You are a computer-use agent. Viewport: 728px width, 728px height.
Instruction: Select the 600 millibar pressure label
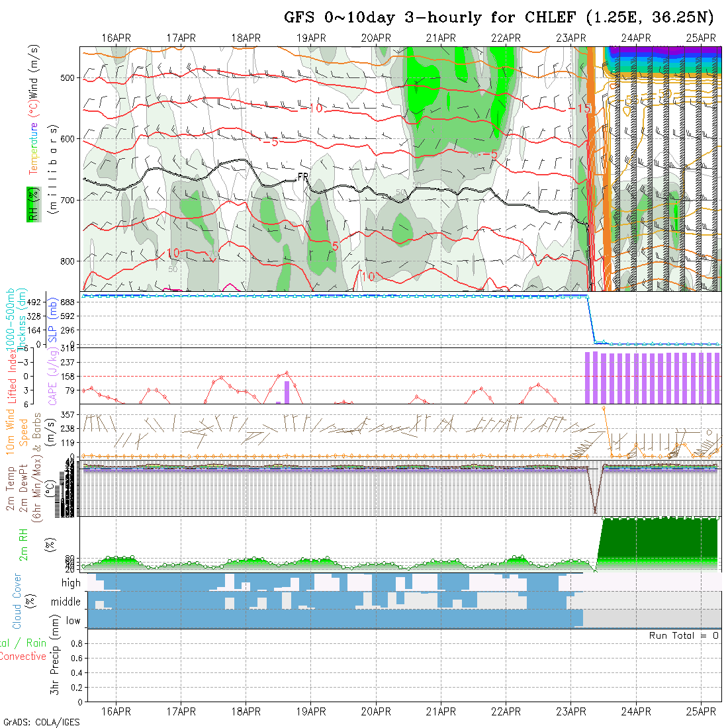click(x=68, y=139)
